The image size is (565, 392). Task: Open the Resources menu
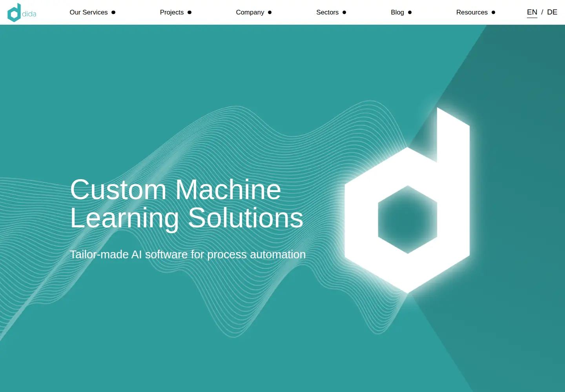472,12
